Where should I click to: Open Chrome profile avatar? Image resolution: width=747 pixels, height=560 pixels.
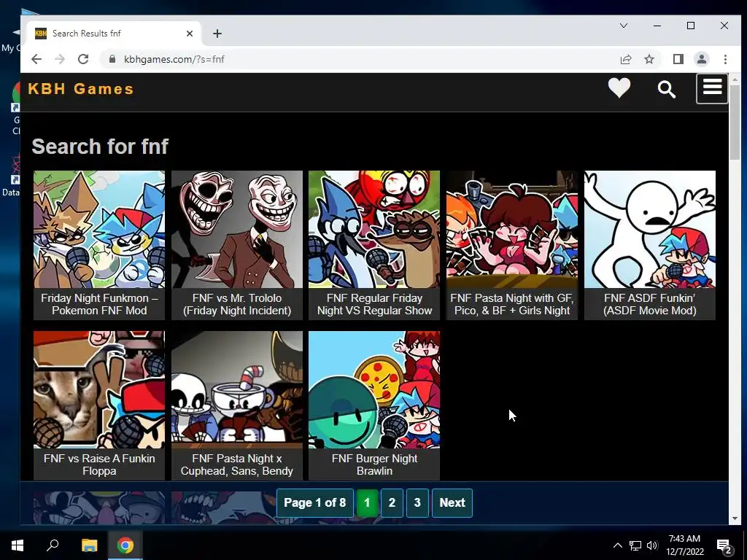[701, 59]
